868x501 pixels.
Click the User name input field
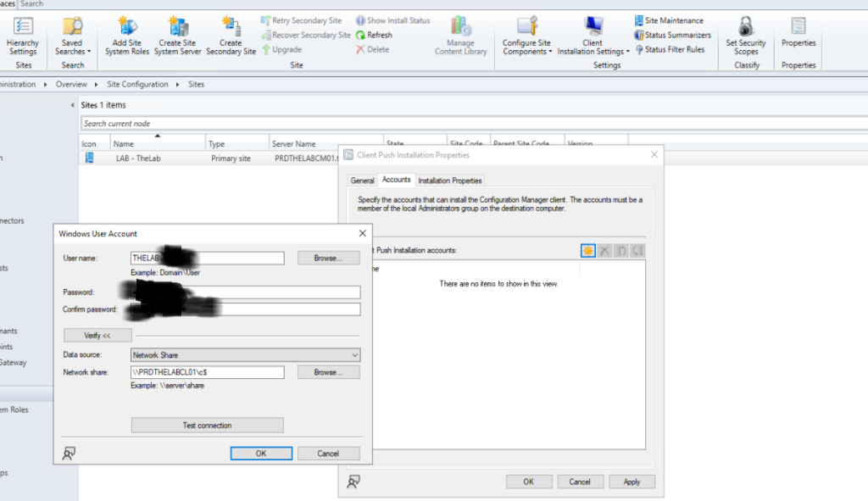(x=207, y=258)
